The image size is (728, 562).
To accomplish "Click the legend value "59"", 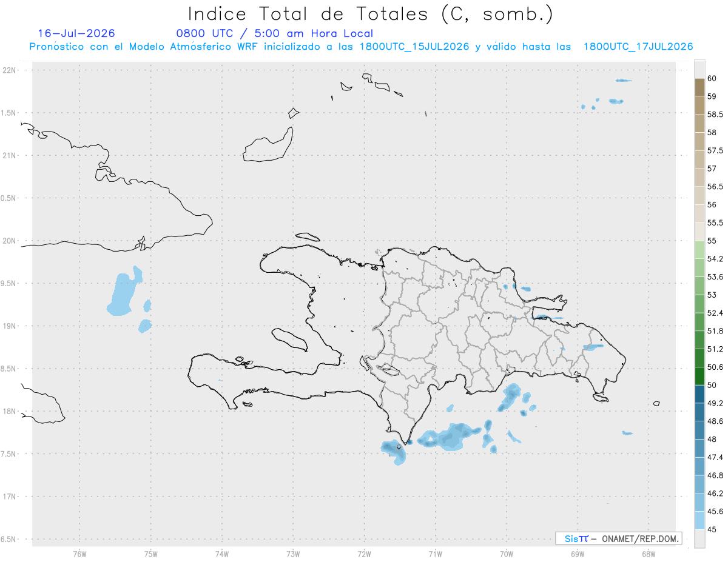I will (712, 96).
